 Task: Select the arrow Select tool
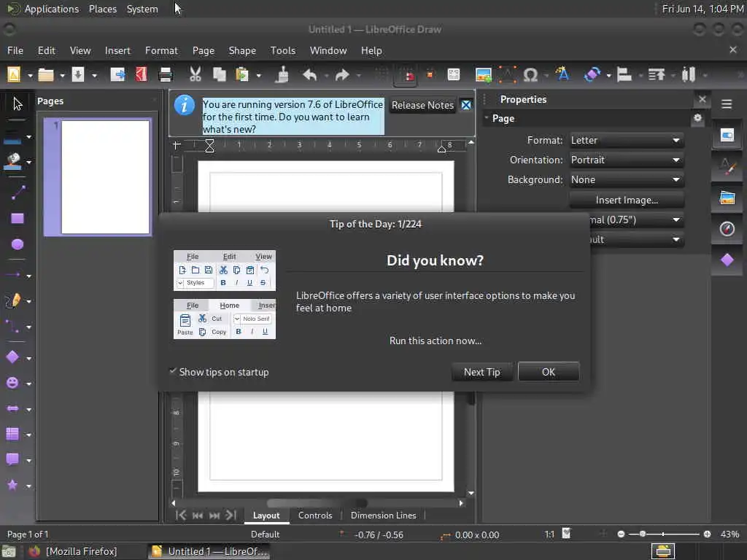18,104
